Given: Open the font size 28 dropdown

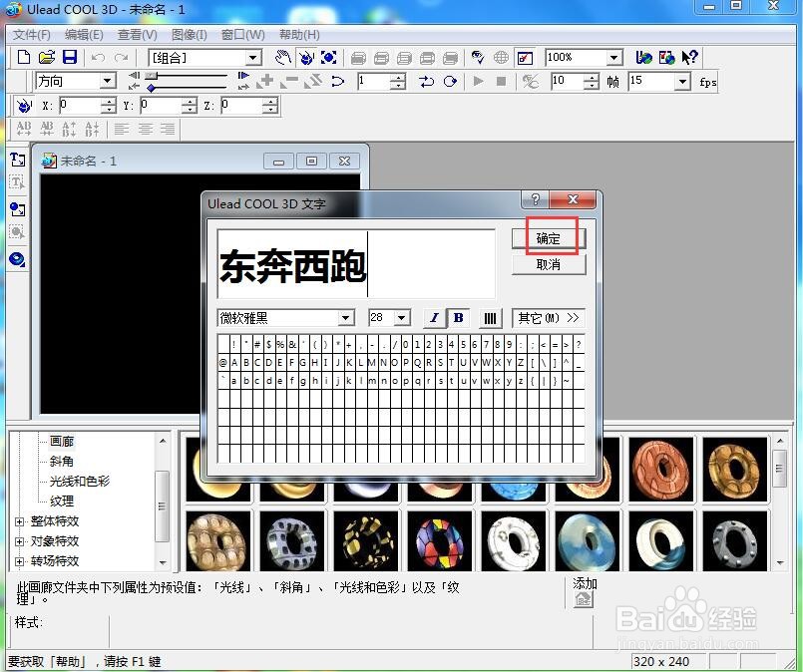Looking at the screenshot, I should coord(401,318).
